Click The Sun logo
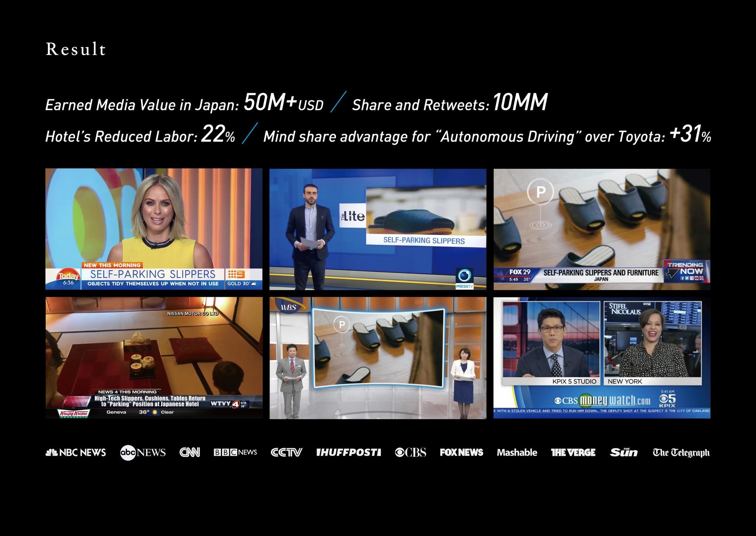The image size is (756, 536). click(x=623, y=452)
